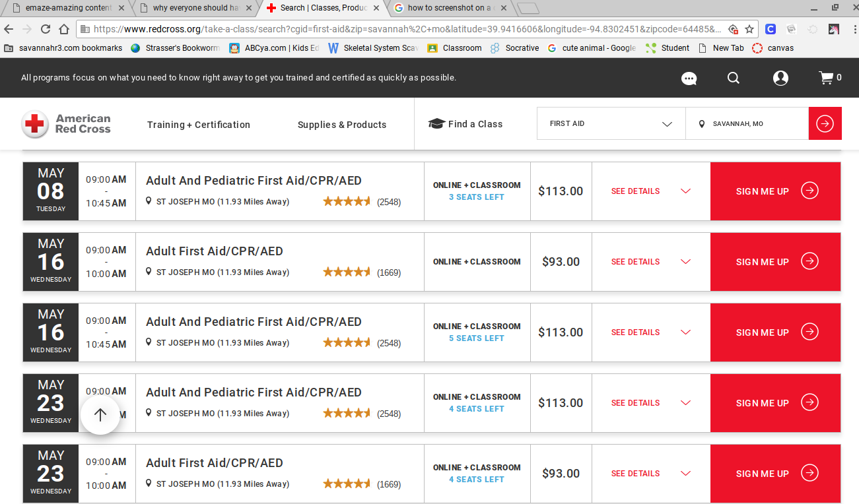Click the American Red Cross logo
Screen dimensions: 859x504
point(67,124)
